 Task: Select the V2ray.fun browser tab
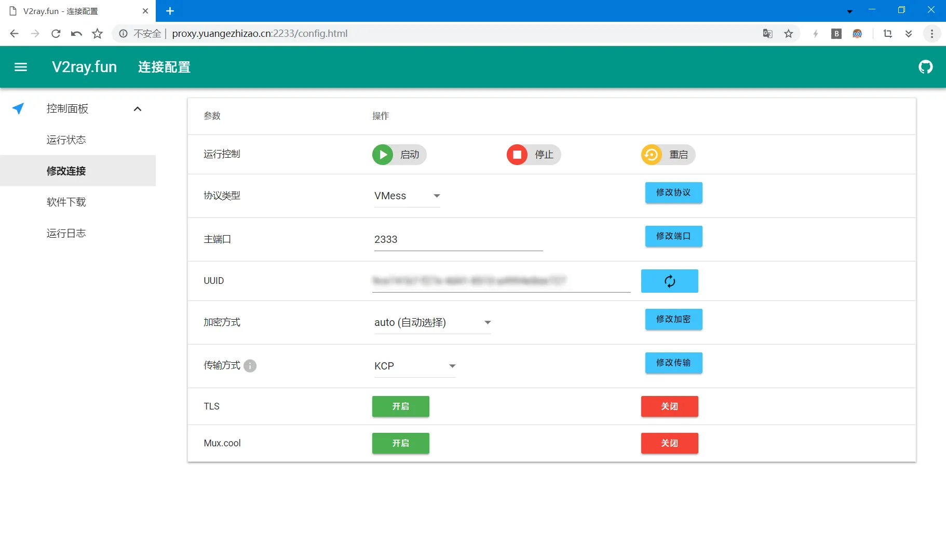tap(78, 11)
